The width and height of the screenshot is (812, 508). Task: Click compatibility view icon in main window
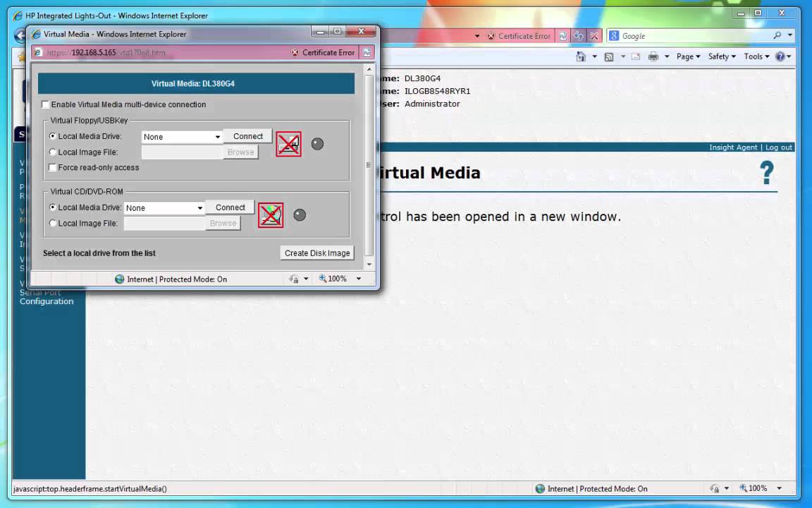click(563, 36)
